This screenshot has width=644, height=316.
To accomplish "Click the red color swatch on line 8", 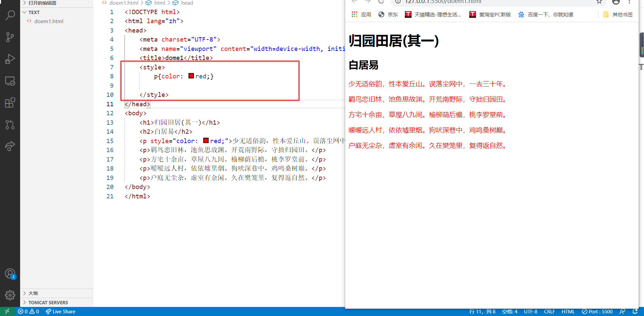I will (191, 76).
